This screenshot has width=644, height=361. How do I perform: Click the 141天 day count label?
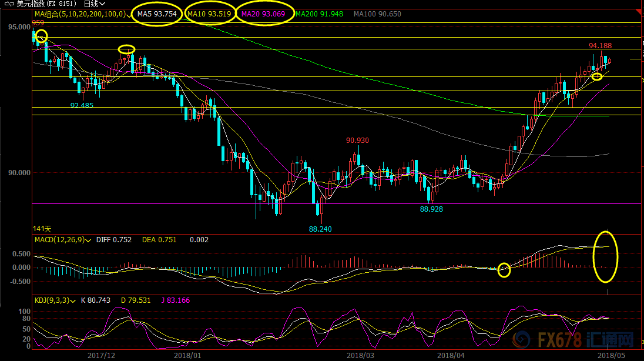(x=42, y=229)
